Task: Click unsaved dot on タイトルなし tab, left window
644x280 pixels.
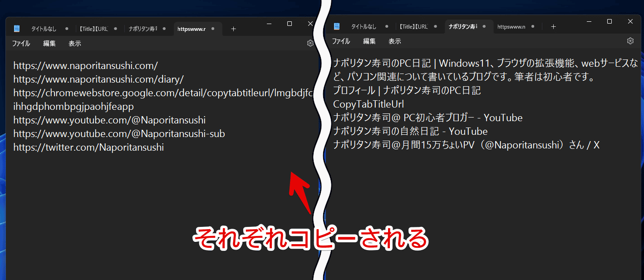Action: [67, 29]
